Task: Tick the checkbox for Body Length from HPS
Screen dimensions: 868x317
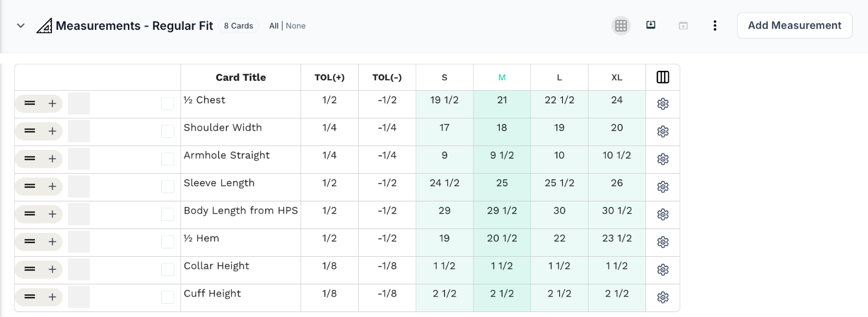Action: [167, 215]
